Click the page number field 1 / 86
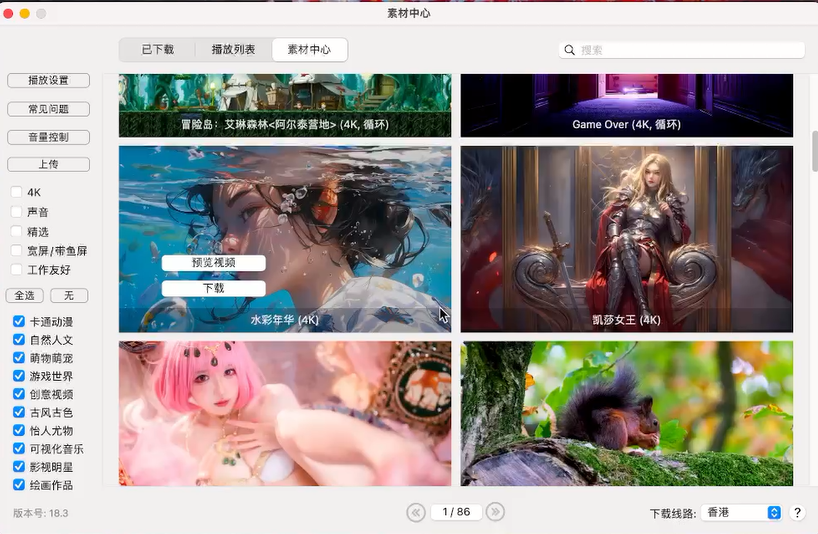This screenshot has height=534, width=818. click(456, 512)
